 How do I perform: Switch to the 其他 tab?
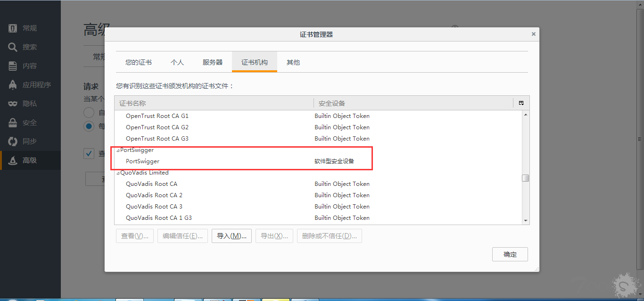293,62
